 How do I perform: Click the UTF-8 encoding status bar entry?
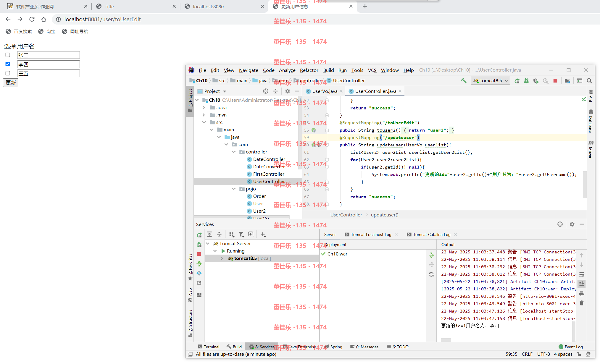pos(543,354)
